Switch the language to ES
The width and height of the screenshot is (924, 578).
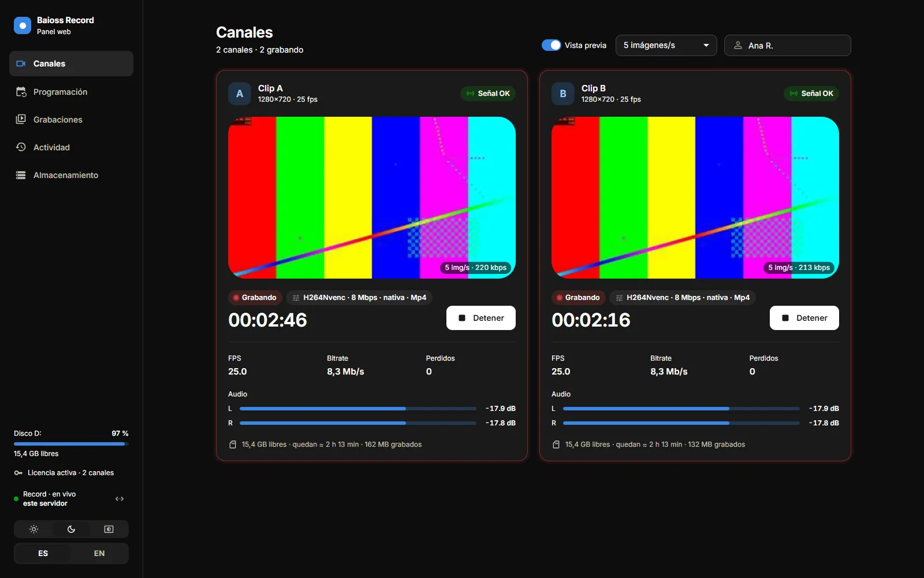[43, 553]
